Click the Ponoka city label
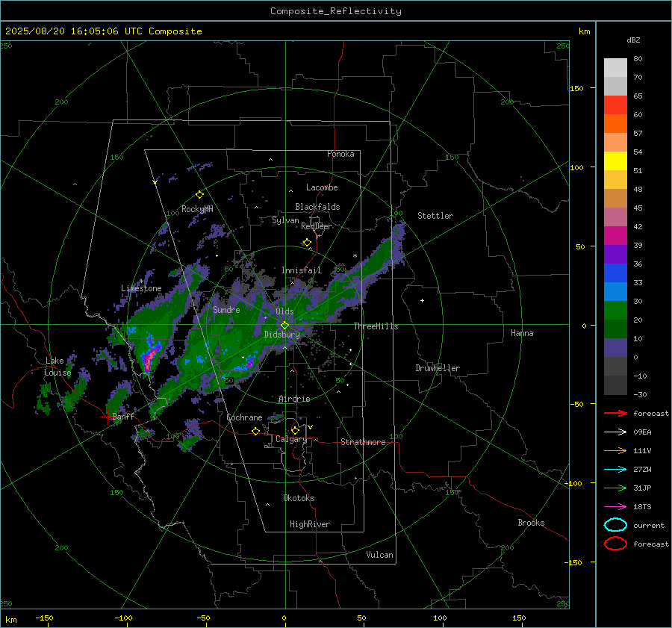This screenshot has height=628, width=672. (x=340, y=154)
